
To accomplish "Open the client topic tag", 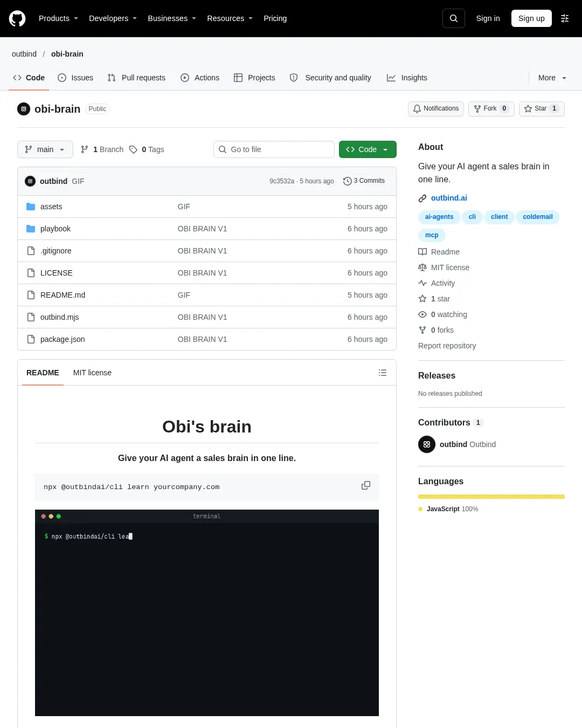I will (x=499, y=217).
